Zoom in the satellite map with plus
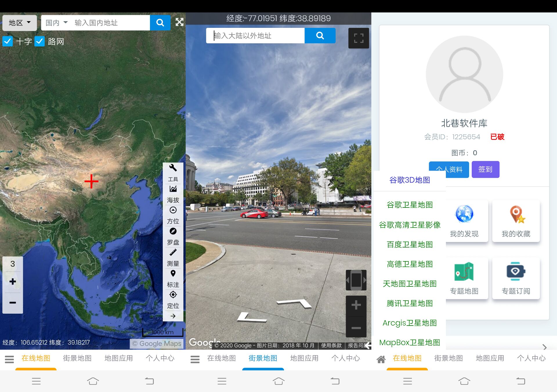The width and height of the screenshot is (557, 392). coord(12,281)
